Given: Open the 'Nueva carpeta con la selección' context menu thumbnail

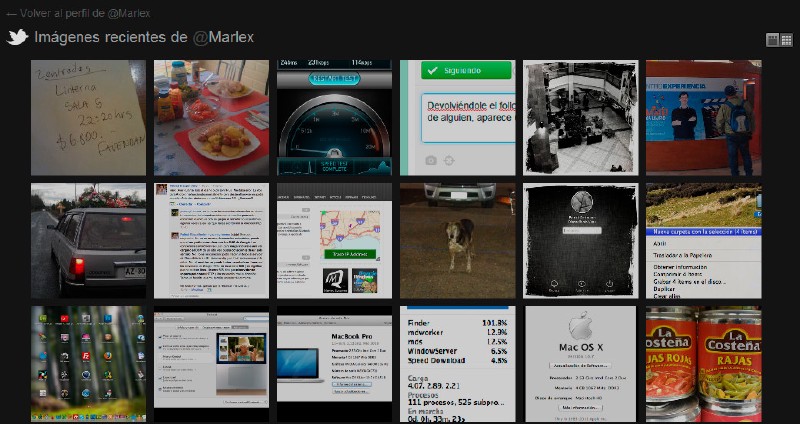Looking at the screenshot, I should pyautogui.click(x=704, y=241).
